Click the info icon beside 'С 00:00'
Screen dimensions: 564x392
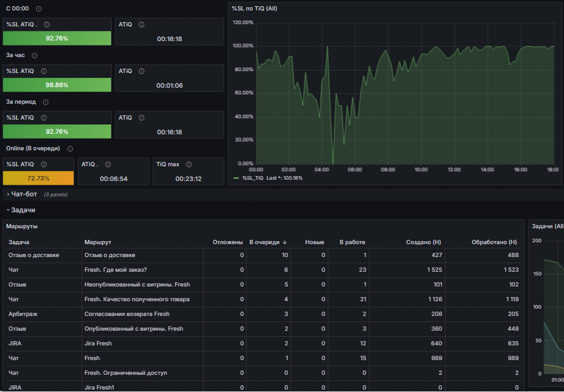[x=39, y=9]
